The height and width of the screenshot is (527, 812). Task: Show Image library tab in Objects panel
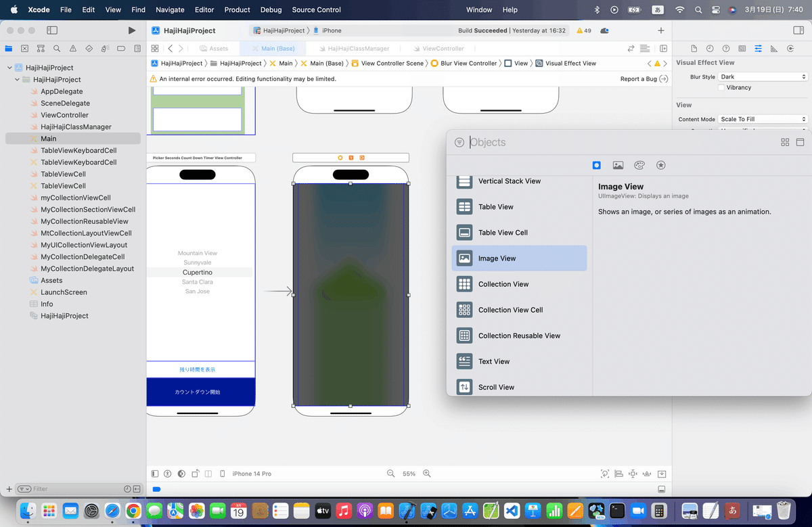(618, 165)
